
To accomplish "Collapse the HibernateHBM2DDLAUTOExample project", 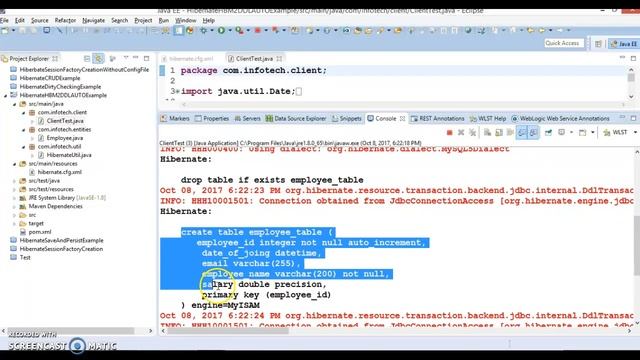I will click(6, 96).
